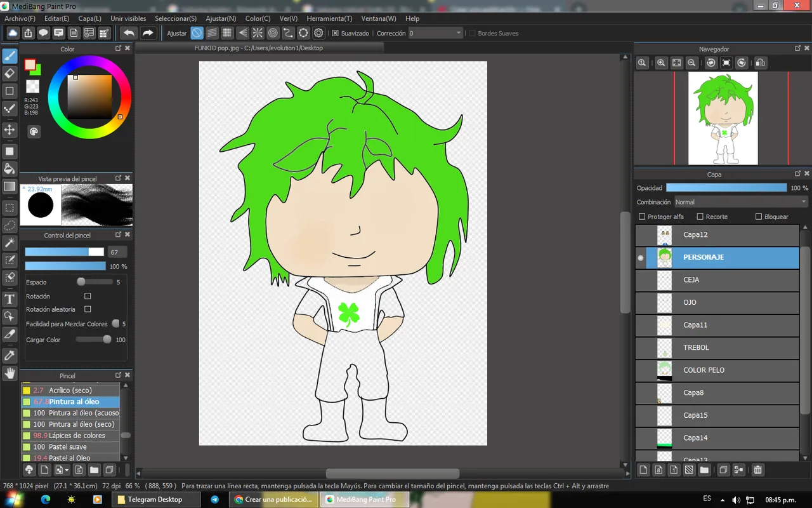Create a new 8-bit layer

[658, 470]
